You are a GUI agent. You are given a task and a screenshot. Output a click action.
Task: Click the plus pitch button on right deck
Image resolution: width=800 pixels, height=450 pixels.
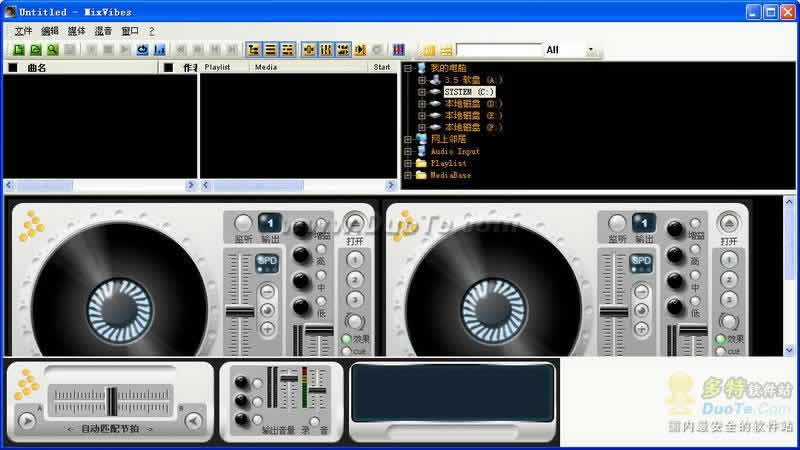(x=641, y=327)
